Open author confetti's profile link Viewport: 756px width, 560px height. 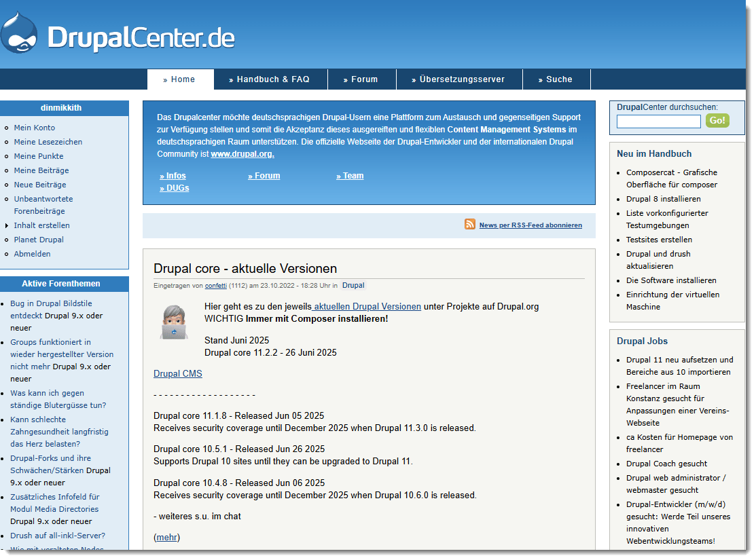[215, 286]
